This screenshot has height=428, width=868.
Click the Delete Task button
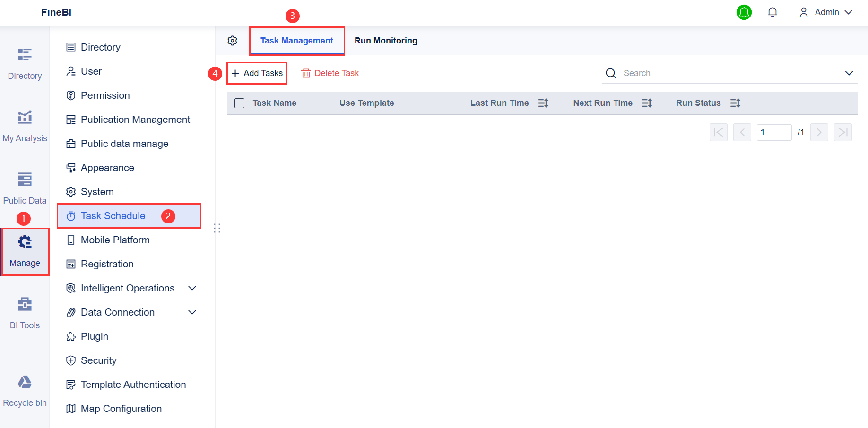pos(330,73)
